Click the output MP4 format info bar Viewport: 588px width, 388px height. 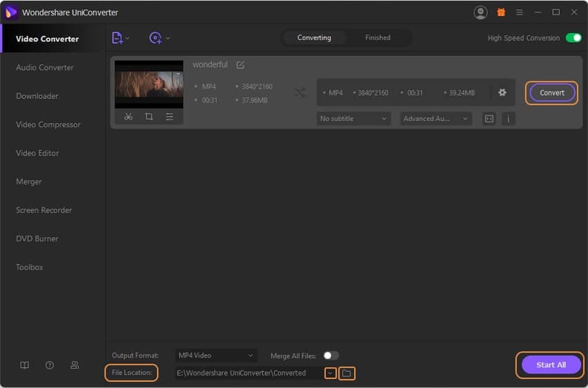pyautogui.click(x=416, y=93)
